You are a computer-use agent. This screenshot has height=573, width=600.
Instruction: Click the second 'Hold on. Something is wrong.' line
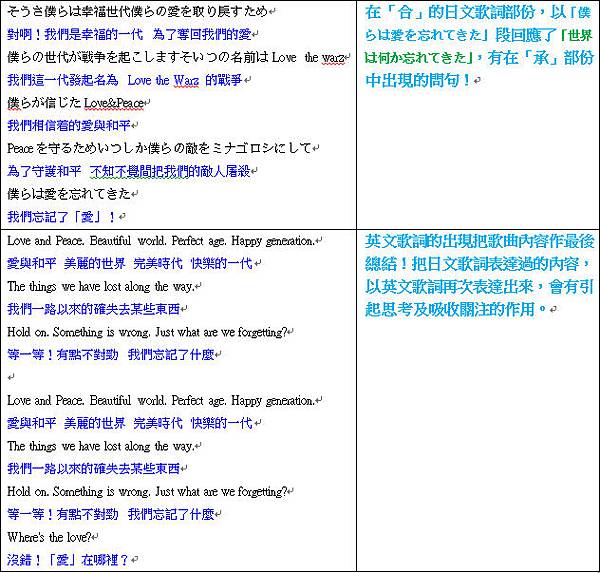point(147,491)
